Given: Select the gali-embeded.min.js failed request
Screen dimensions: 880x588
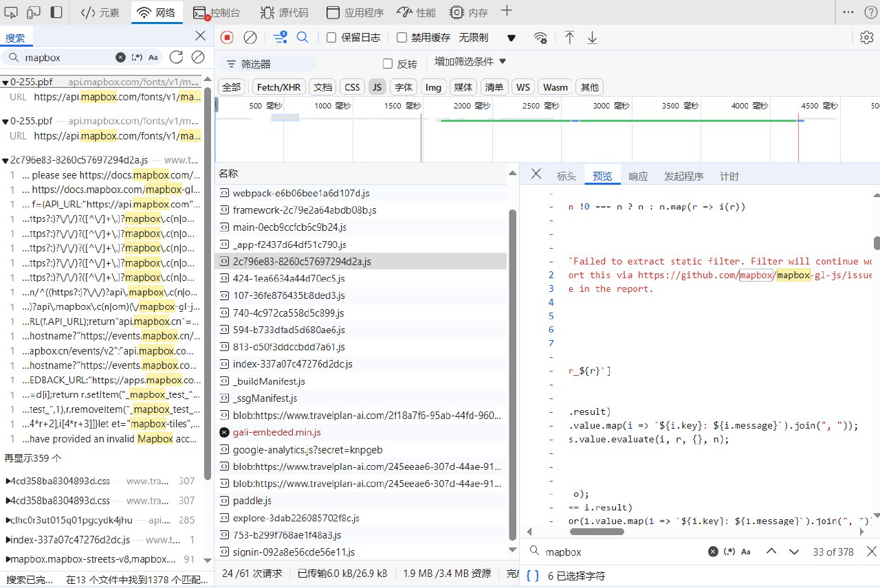Looking at the screenshot, I should [x=360, y=432].
